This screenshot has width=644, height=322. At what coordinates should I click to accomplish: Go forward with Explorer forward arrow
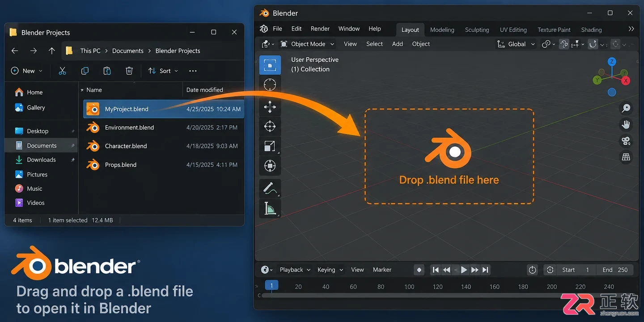[x=34, y=51]
